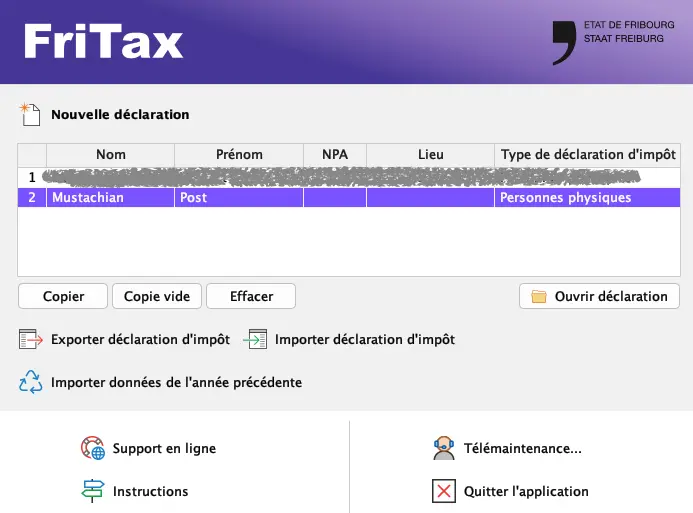Click the Etat de Fribourg logo

[613, 42]
